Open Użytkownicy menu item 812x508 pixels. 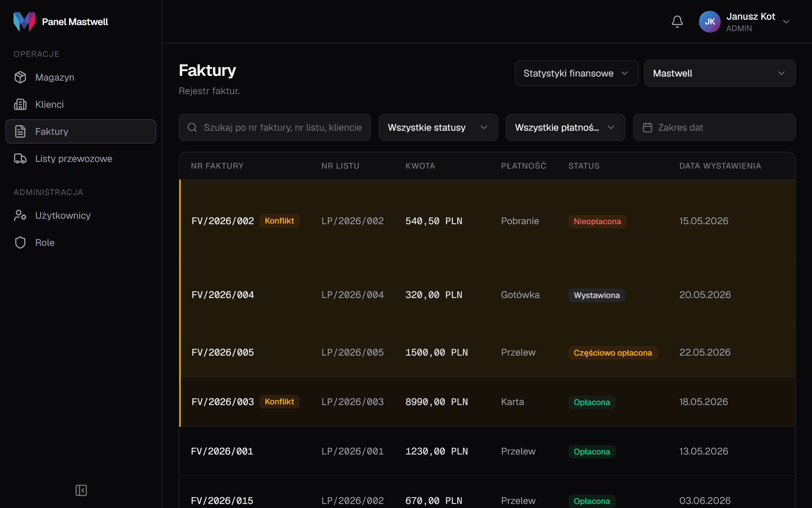click(x=81, y=215)
